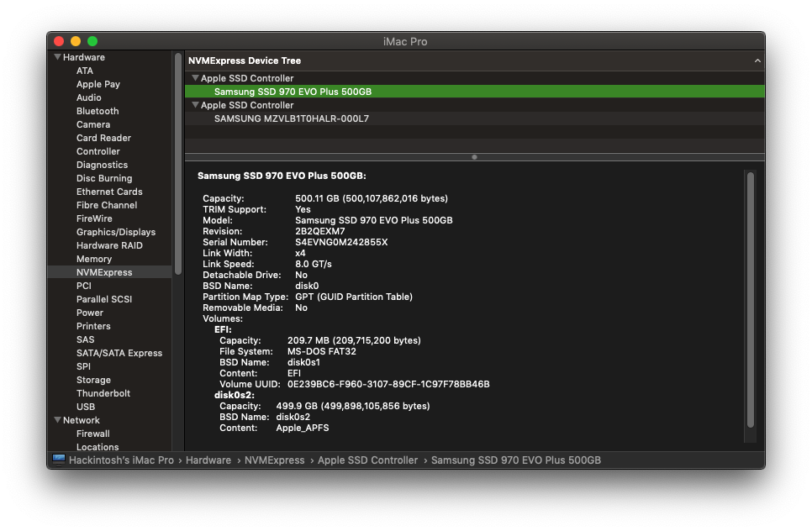The width and height of the screenshot is (812, 531).
Task: Select Disc Burning entry
Action: point(104,178)
